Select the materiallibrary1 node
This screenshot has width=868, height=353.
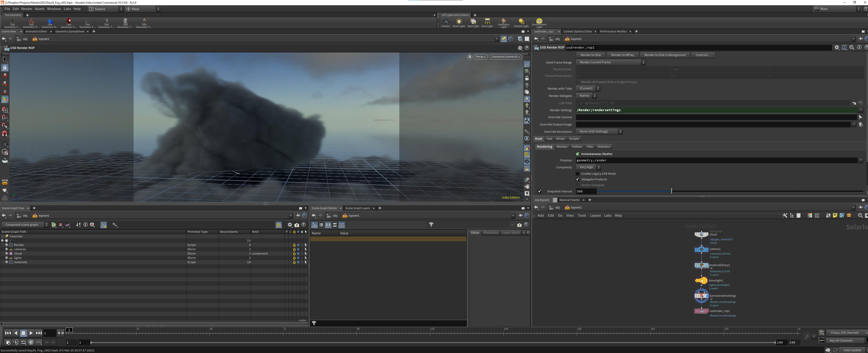click(701, 265)
